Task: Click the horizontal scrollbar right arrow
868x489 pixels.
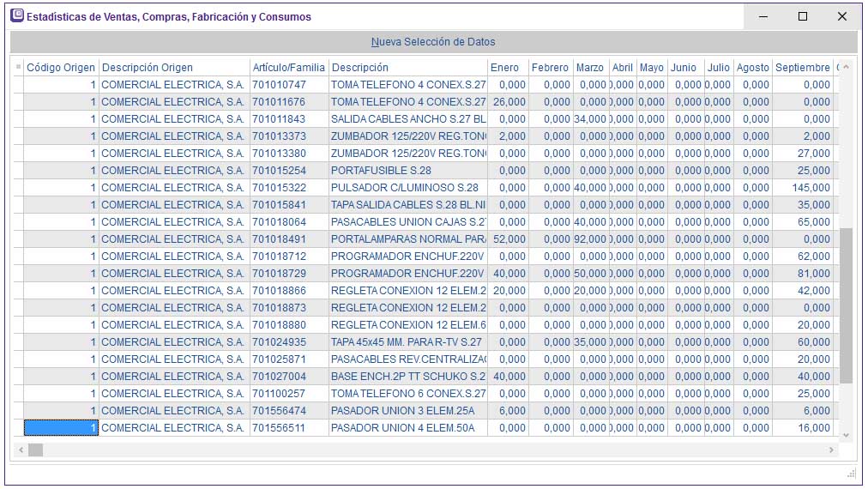Action: coord(831,450)
